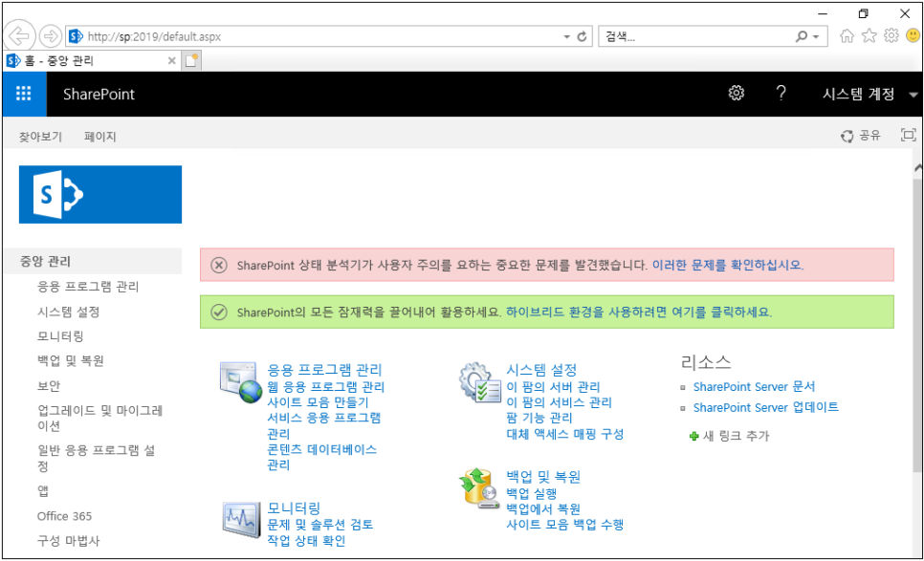
Task: Open SharePoint Server 업데이트 resource link
Action: (766, 407)
